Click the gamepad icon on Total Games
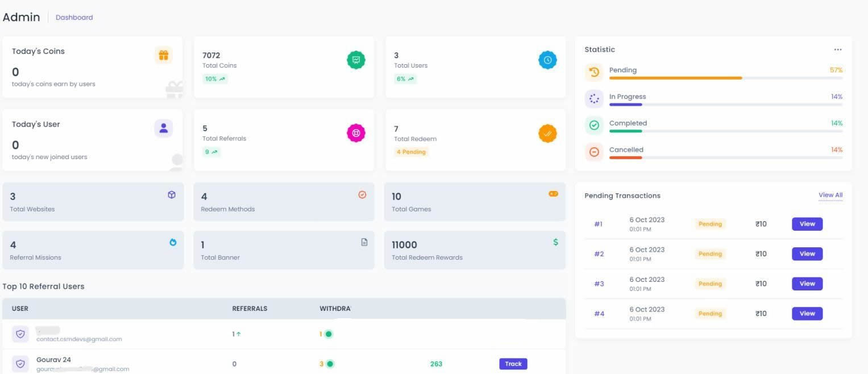This screenshot has height=374, width=868. point(553,194)
